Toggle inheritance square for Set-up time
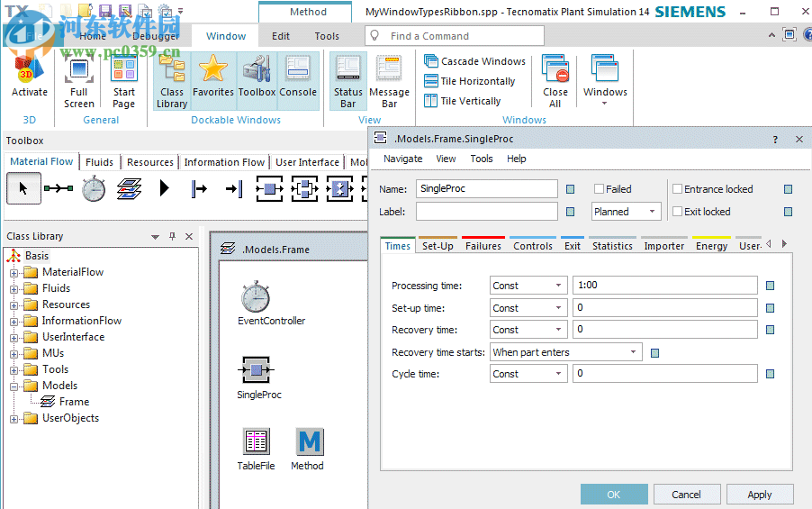The image size is (812, 509). coord(770,308)
